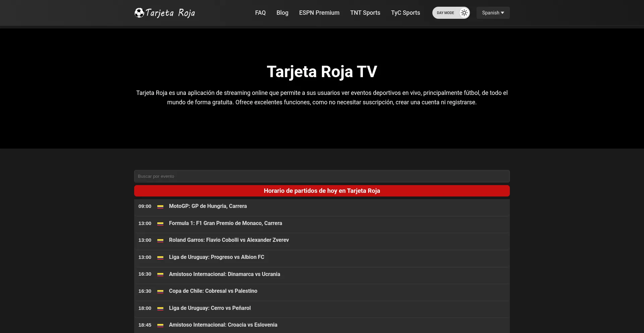Image resolution: width=644 pixels, height=333 pixels.
Task: Click the flag icon in the Formula 1 row
Action: click(160, 224)
